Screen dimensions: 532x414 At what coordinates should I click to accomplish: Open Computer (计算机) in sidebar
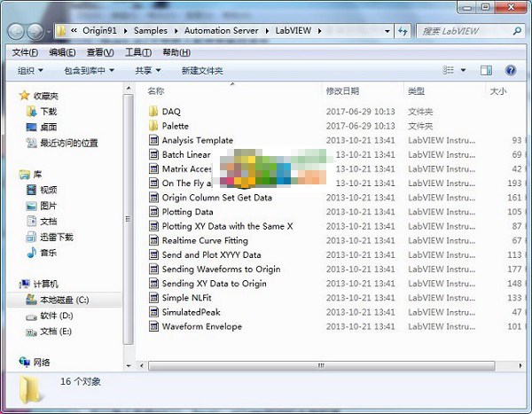(39, 284)
